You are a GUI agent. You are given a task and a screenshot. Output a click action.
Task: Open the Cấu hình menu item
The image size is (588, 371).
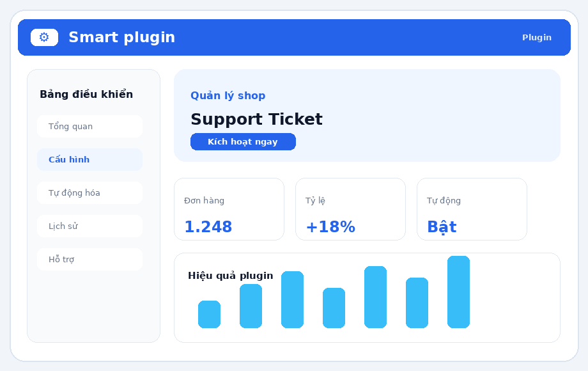click(x=89, y=159)
